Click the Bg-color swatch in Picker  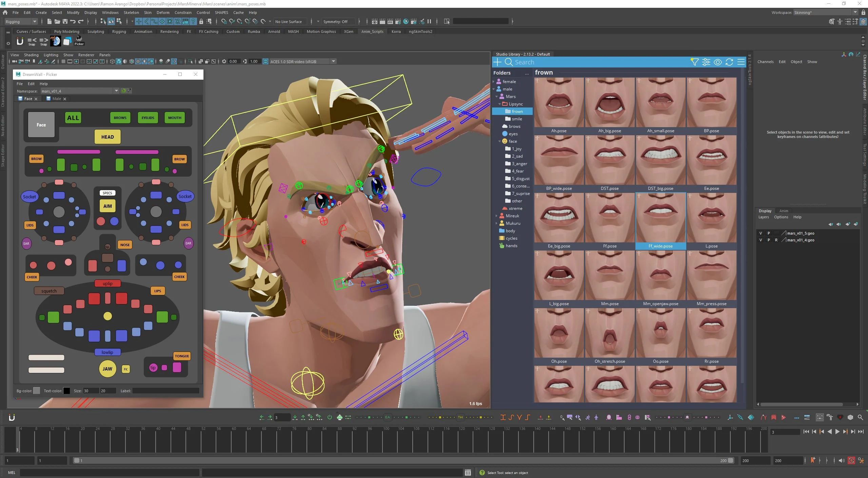(x=37, y=391)
